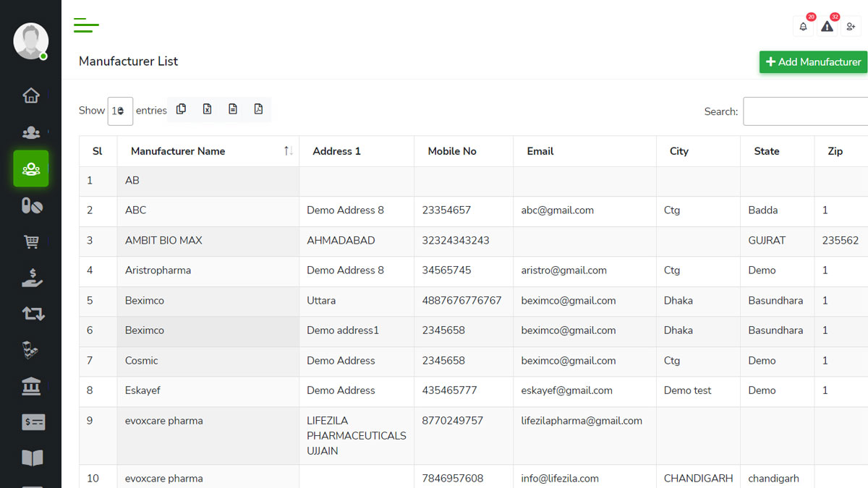Screen dimensions: 868x488
Task: Copy table data to clipboard
Action: click(x=181, y=109)
